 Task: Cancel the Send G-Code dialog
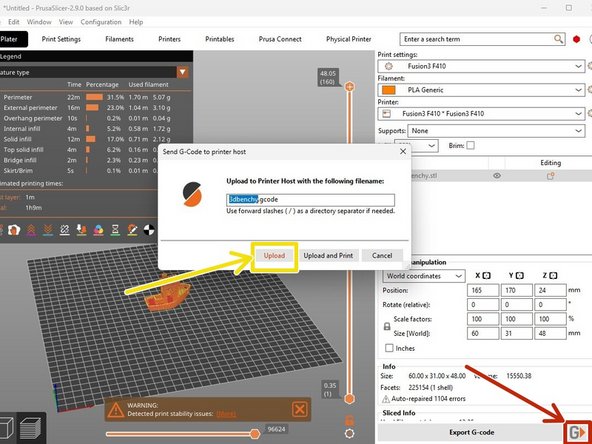pyautogui.click(x=382, y=256)
